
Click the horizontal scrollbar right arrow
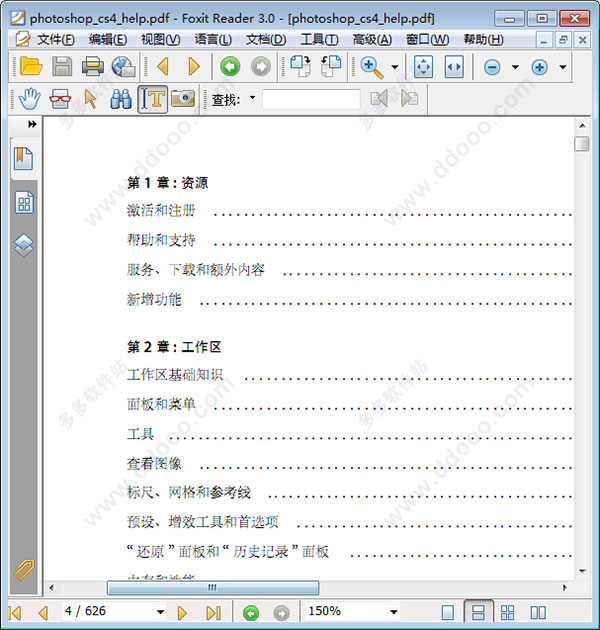pos(565,588)
